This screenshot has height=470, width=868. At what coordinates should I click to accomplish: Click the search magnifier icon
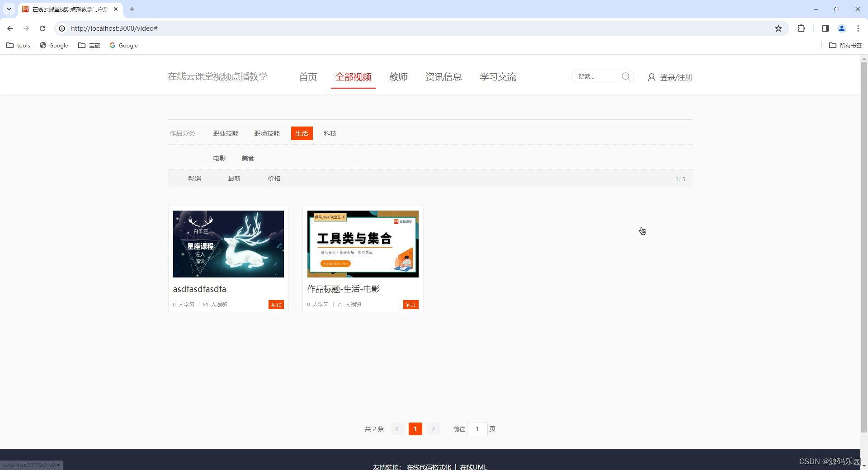pyautogui.click(x=626, y=76)
